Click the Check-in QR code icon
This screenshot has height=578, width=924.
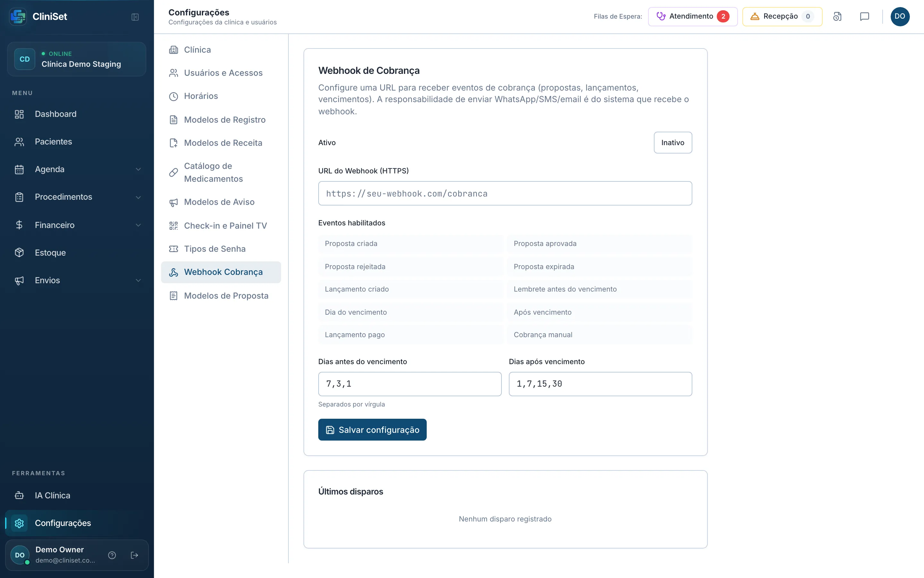point(174,226)
